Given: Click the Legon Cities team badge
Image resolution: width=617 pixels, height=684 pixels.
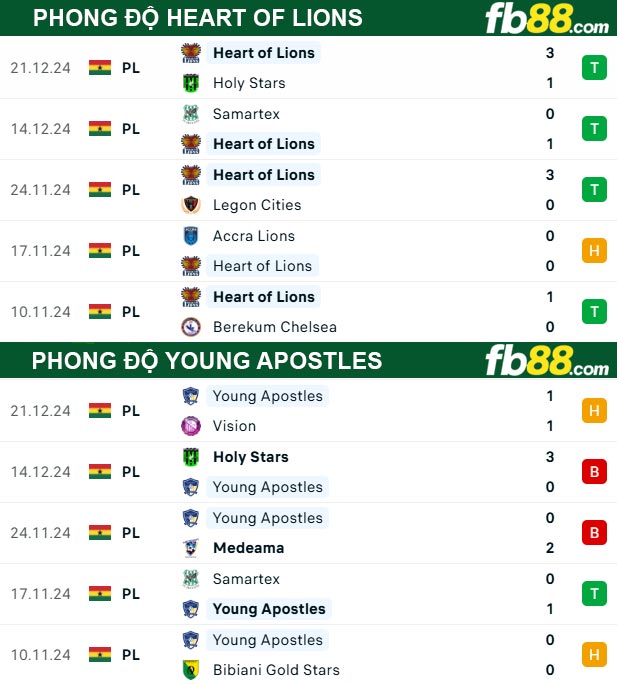Looking at the screenshot, I should pyautogui.click(x=191, y=205).
